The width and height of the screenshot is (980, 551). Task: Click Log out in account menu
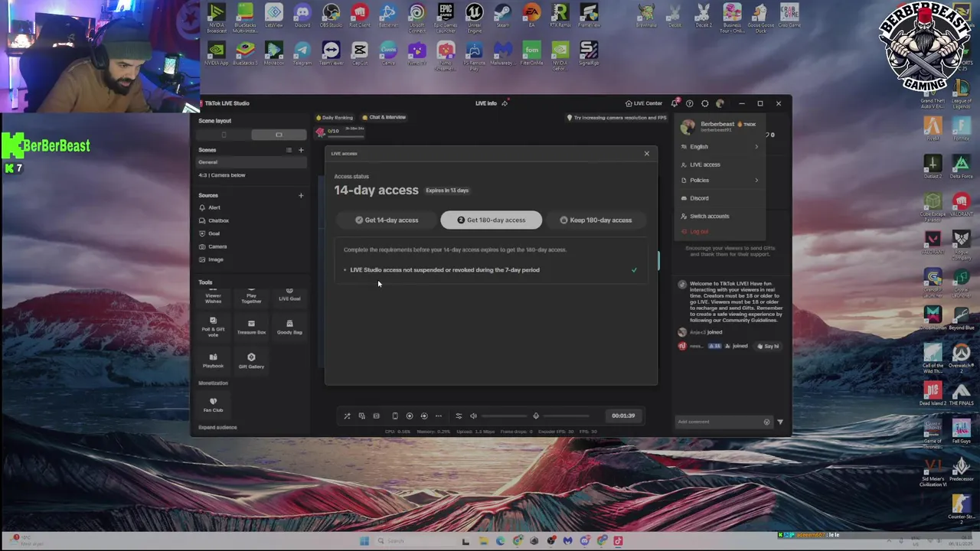coord(720,232)
